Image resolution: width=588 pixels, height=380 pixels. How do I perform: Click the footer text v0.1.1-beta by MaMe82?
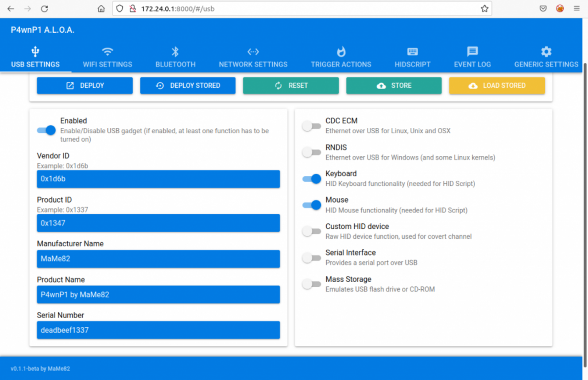click(40, 369)
